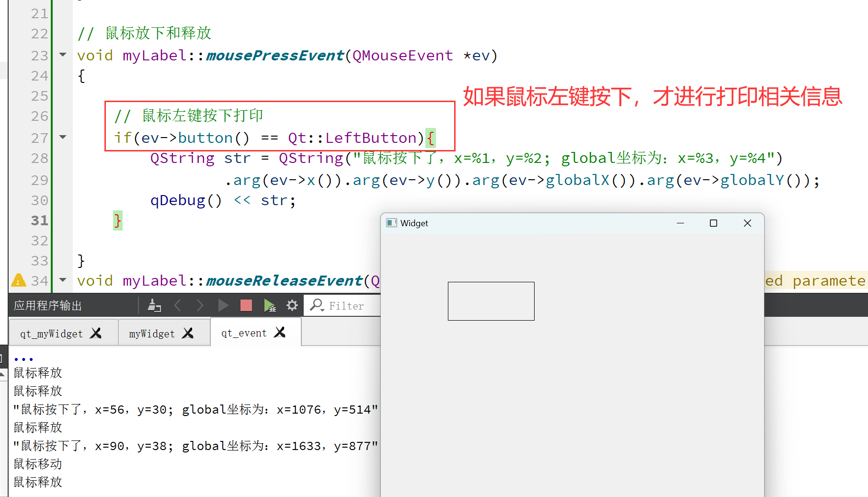868x497 pixels.
Task: Close the qt_myWidget output tab
Action: click(96, 333)
